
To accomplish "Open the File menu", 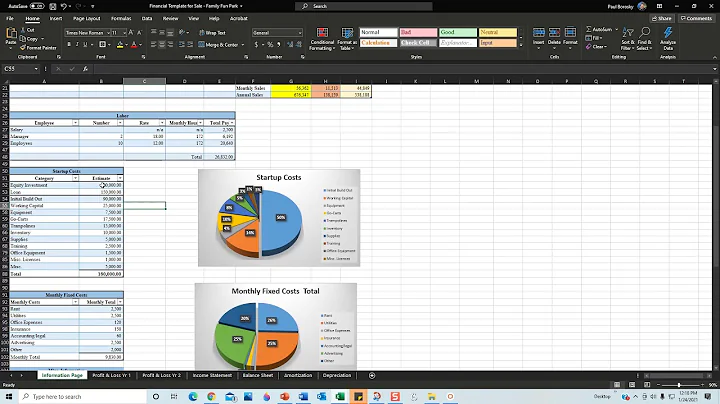I will coord(10,18).
